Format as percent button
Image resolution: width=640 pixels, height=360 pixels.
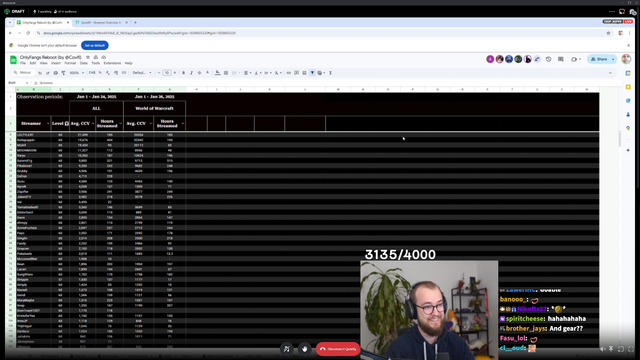point(100,73)
